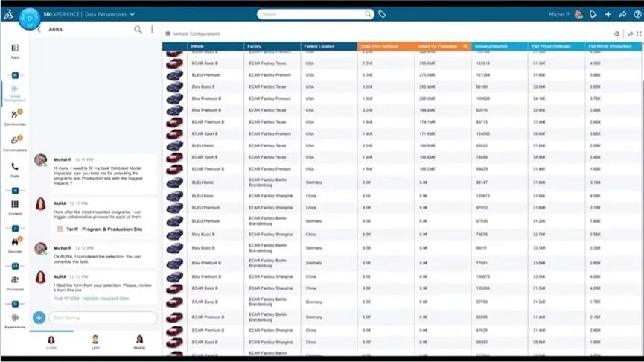
Task: Click the 'BLEU Premium' cell in the Fremont row
Action: pos(205,75)
